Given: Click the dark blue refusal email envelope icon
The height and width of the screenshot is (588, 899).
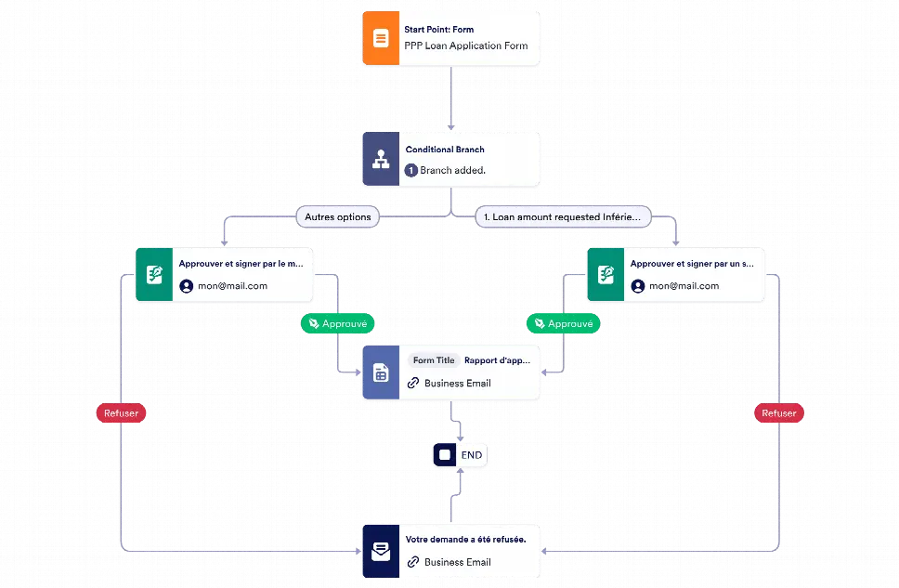Looking at the screenshot, I should coord(381,551).
